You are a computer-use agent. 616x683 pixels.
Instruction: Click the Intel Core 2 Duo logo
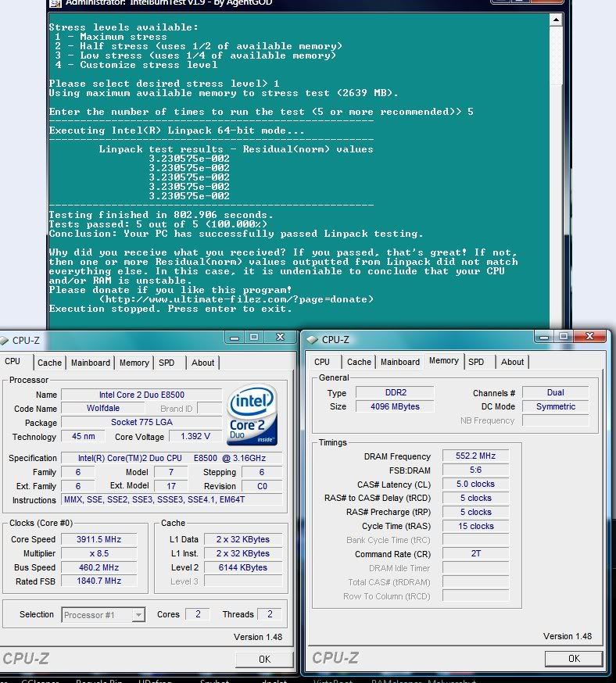[x=252, y=415]
